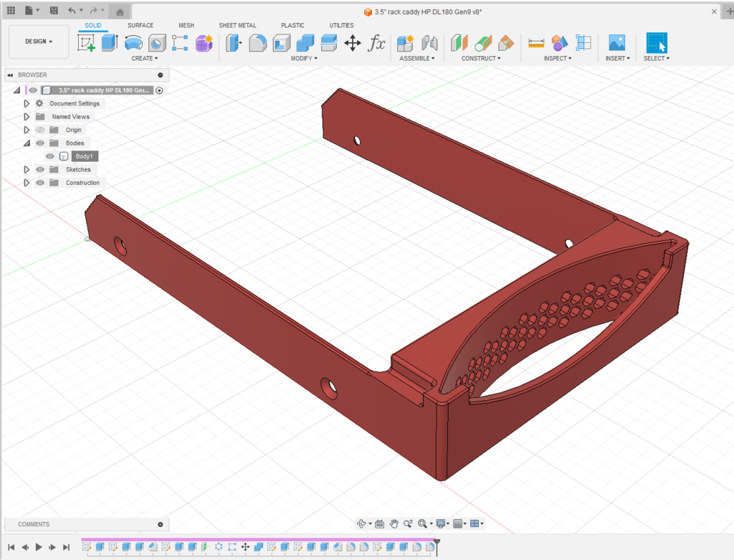Click the Undo arrow icon
This screenshot has height=560, width=734.
72,11
